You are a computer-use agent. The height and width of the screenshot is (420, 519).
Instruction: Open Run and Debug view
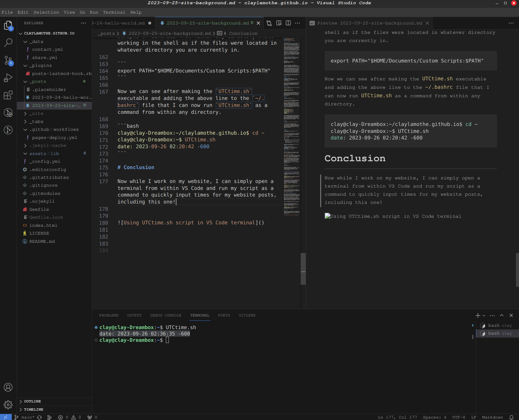coord(8,78)
